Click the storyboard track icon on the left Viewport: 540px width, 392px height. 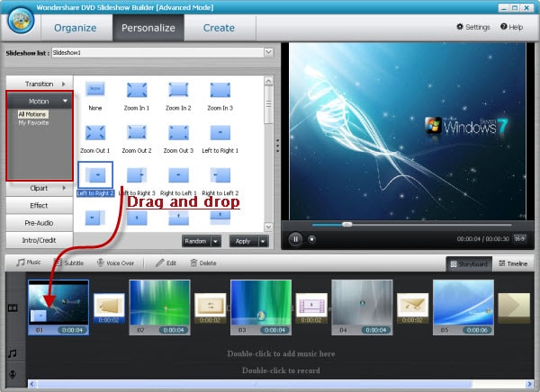pos(13,307)
